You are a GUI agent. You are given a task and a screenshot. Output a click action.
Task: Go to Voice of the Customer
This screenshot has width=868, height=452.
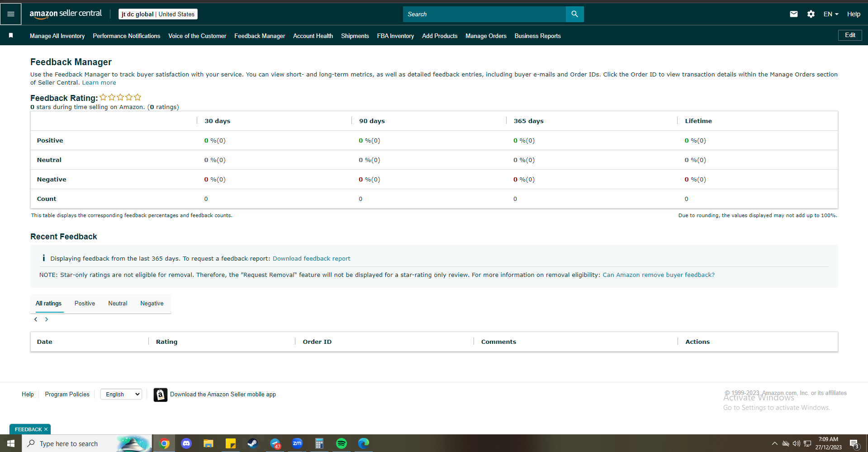point(197,36)
